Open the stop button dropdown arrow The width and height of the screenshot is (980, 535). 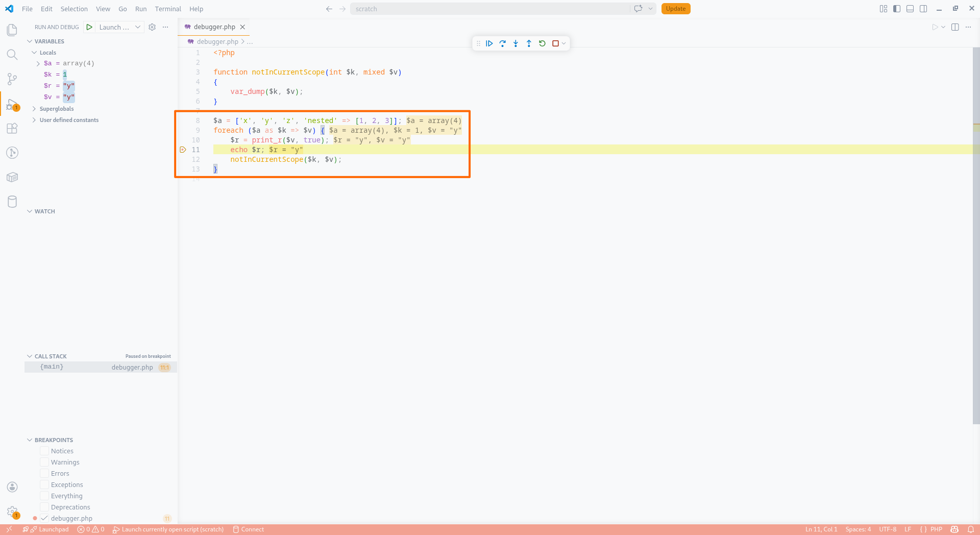(x=563, y=43)
